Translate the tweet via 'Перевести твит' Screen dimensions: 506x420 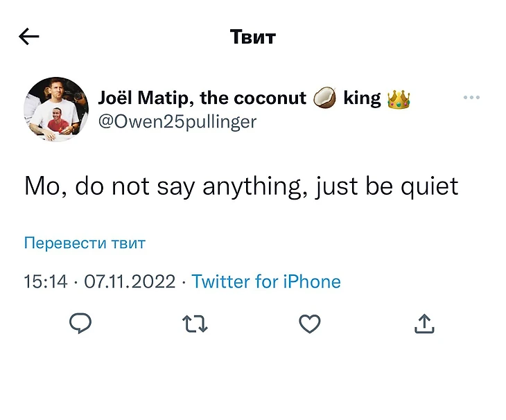coord(85,243)
